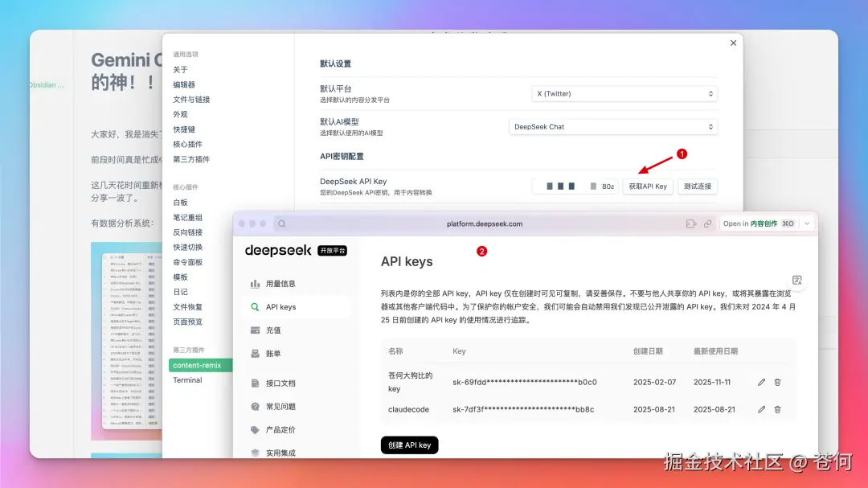The height and width of the screenshot is (488, 868).
Task: Click the pencil icon to edit 苍何大狗比的 key
Action: tap(760, 382)
